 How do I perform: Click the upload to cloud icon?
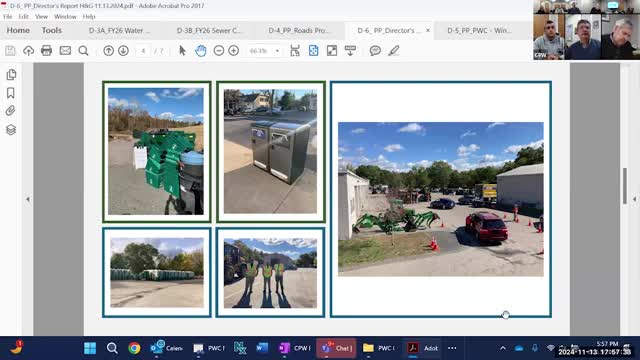pos(28,51)
